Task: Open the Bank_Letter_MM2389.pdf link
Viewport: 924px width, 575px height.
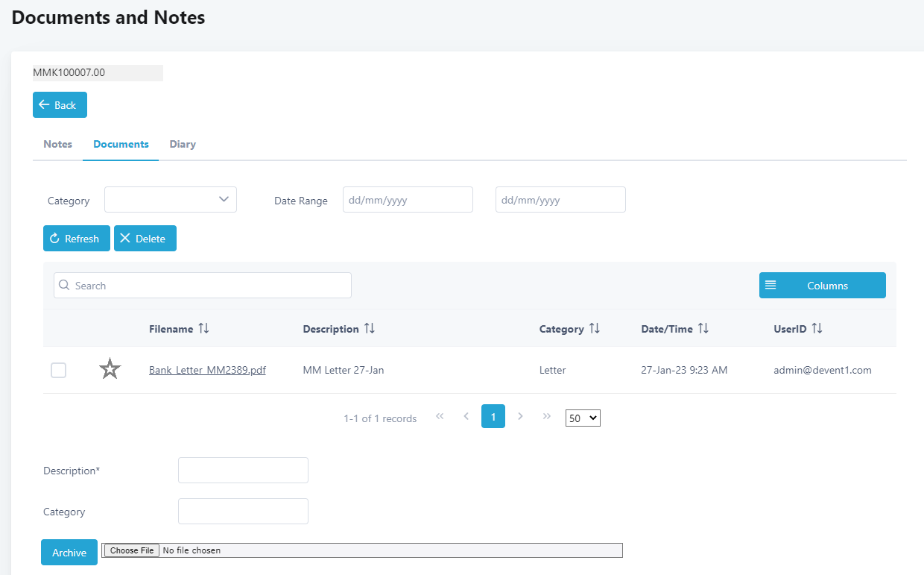Action: pos(207,370)
